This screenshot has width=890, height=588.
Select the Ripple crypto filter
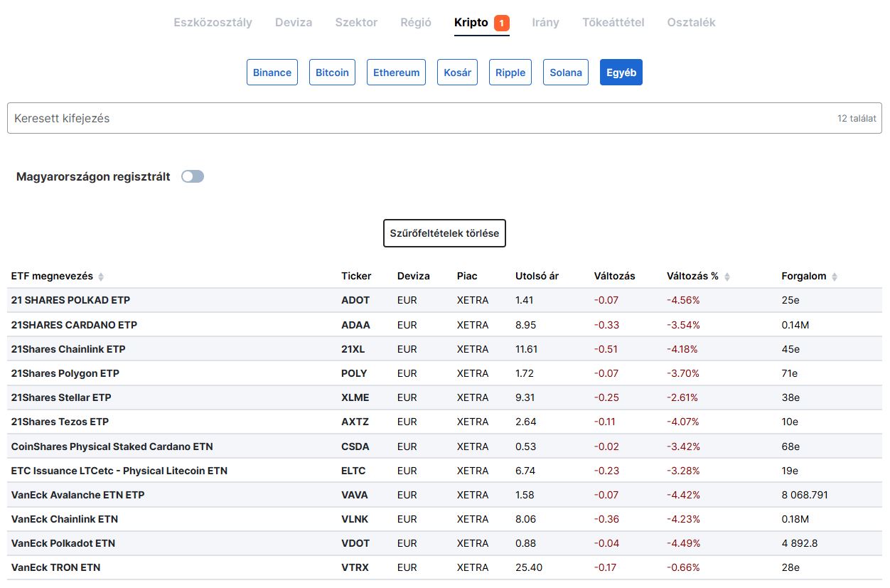tap(510, 73)
